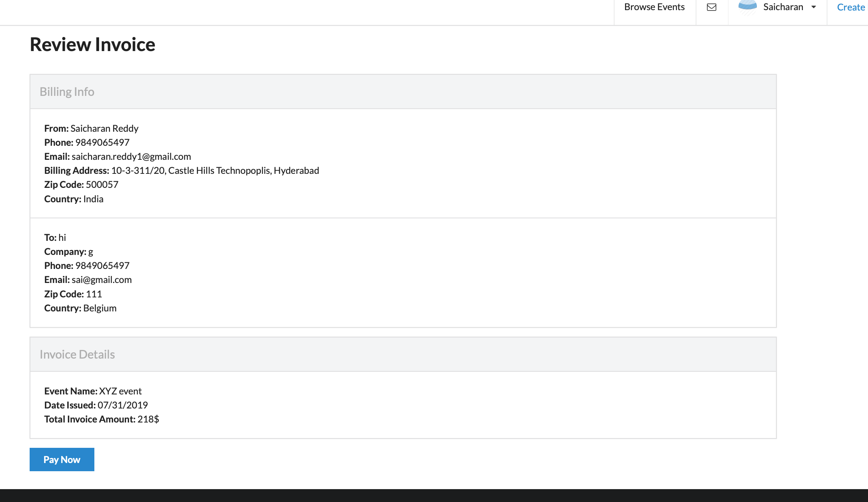Click the Event Name XYZ event line
The width and height of the screenshot is (868, 502).
pos(93,391)
